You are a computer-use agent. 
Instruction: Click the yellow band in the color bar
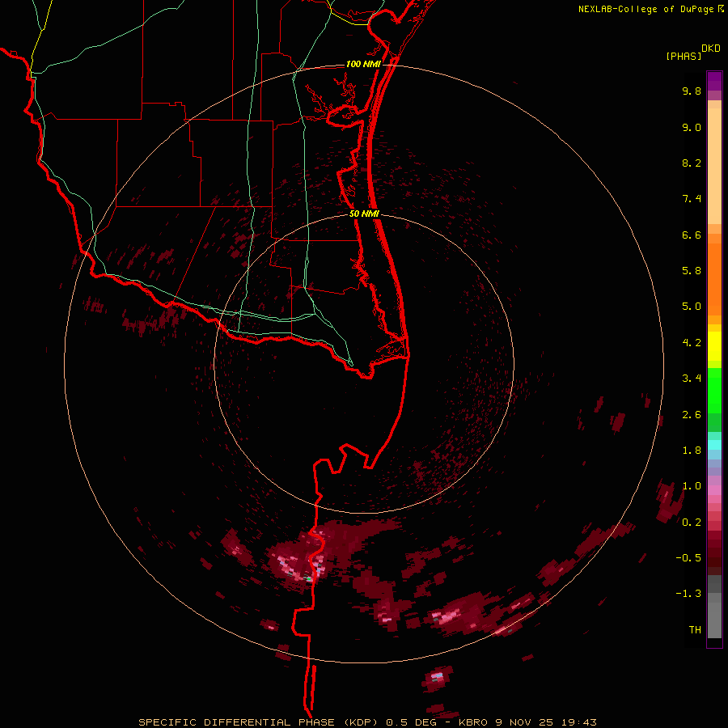tap(714, 346)
